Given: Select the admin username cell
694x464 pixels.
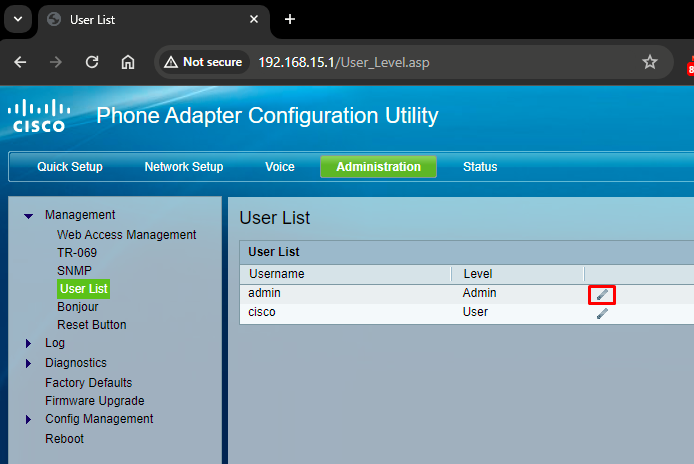Looking at the screenshot, I should pos(264,293).
